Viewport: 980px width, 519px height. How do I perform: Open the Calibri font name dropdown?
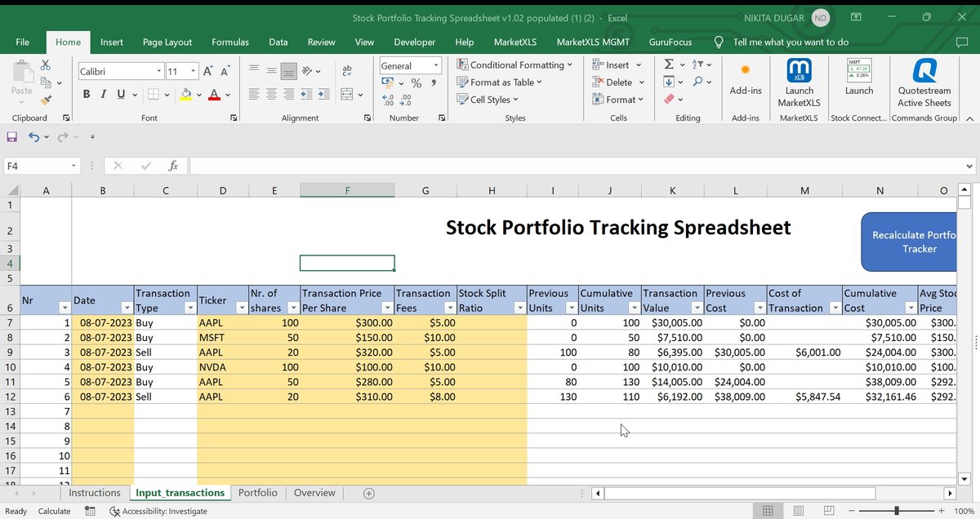(x=158, y=72)
